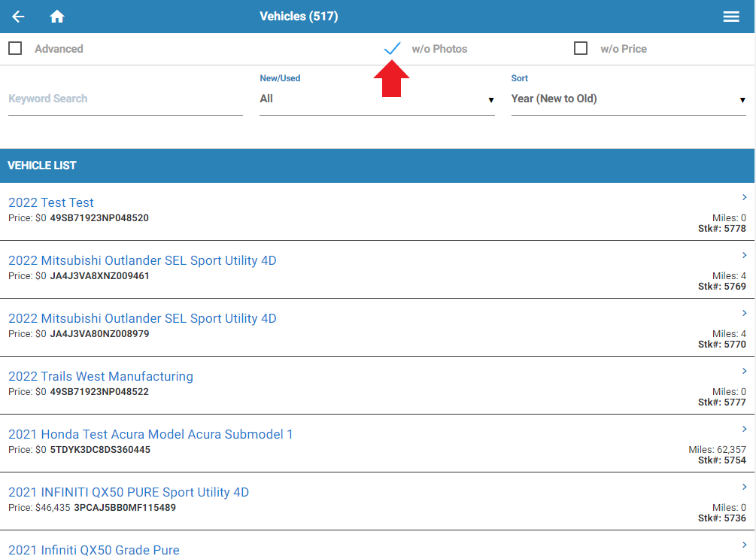Click the VEHICLE LIST header
The width and height of the screenshot is (756, 559).
click(x=42, y=166)
